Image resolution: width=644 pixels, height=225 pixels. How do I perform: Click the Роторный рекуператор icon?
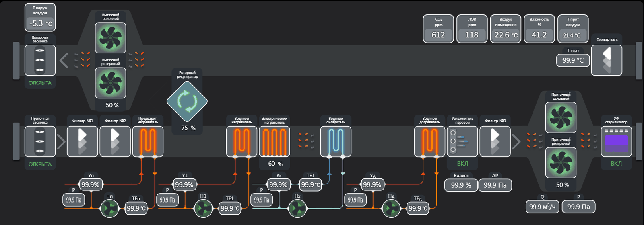(187, 102)
